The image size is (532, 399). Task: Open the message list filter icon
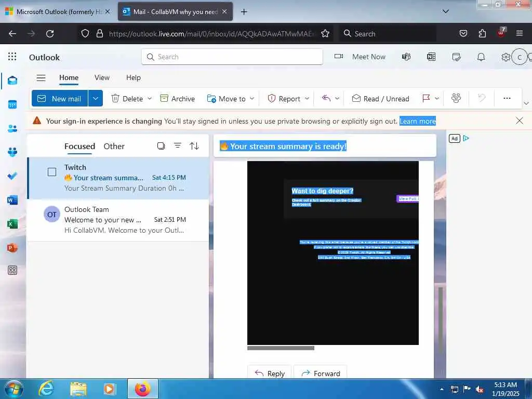coord(178,145)
